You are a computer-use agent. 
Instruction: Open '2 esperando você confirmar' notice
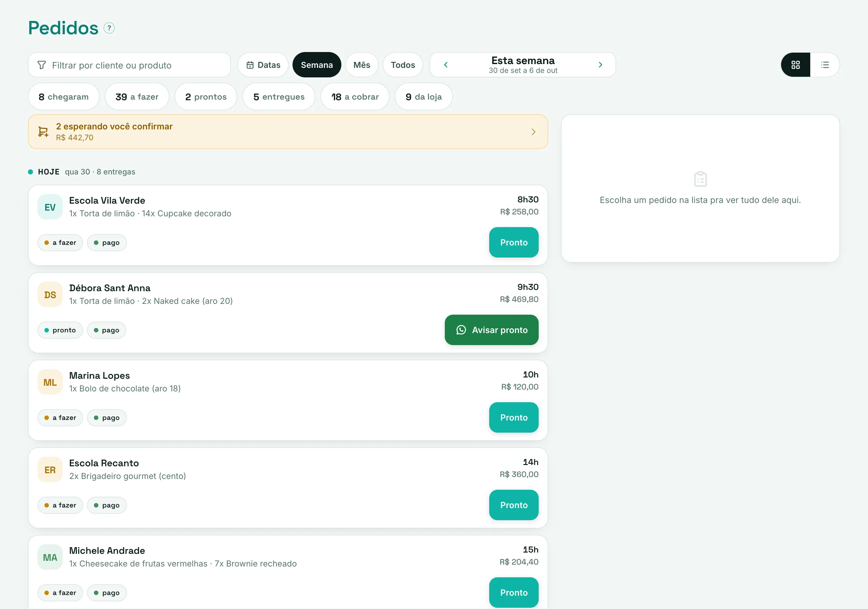point(288,132)
